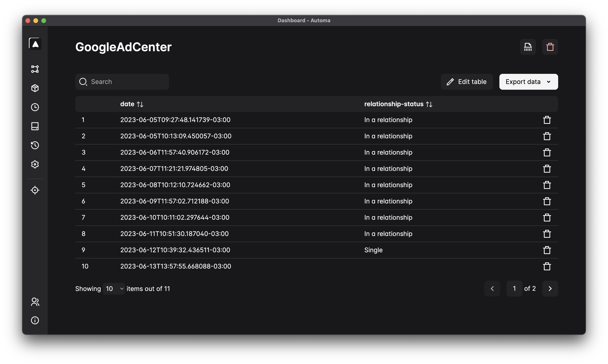Select date 2023-06-06T11:57:40.906172-03:00

click(175, 152)
